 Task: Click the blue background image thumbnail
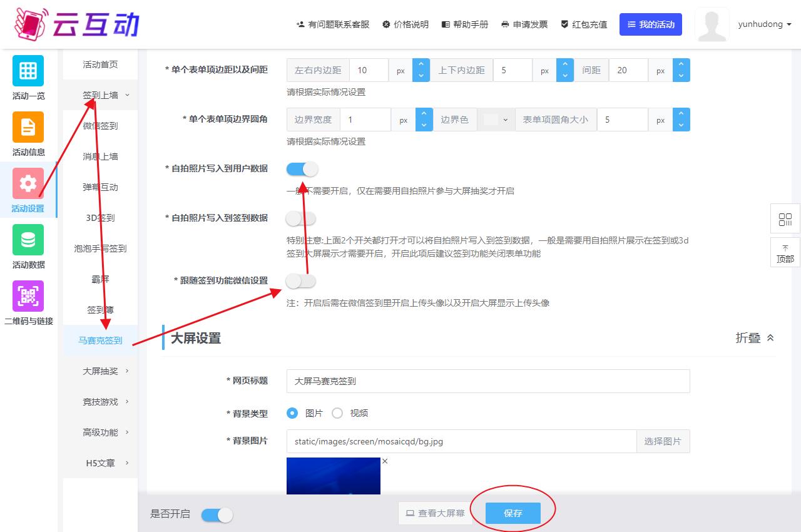(334, 476)
